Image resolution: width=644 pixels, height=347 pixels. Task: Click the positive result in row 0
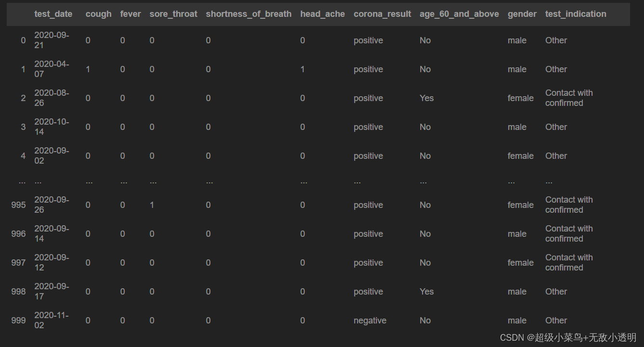tap(368, 40)
